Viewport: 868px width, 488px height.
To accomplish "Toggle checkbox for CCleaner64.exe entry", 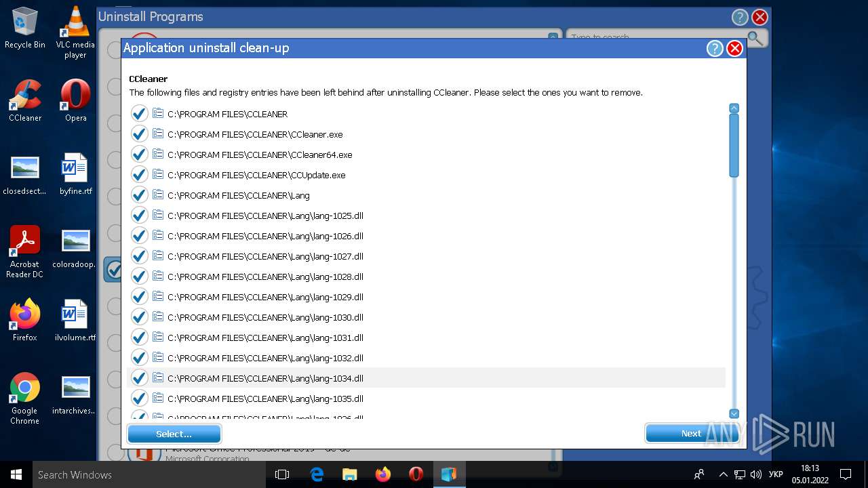I will coord(139,154).
